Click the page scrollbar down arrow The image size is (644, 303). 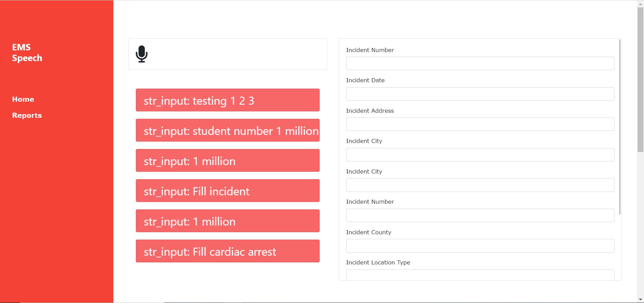(640, 299)
